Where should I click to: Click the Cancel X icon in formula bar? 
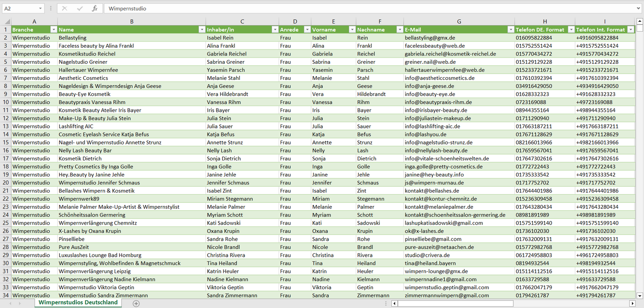[x=65, y=8]
